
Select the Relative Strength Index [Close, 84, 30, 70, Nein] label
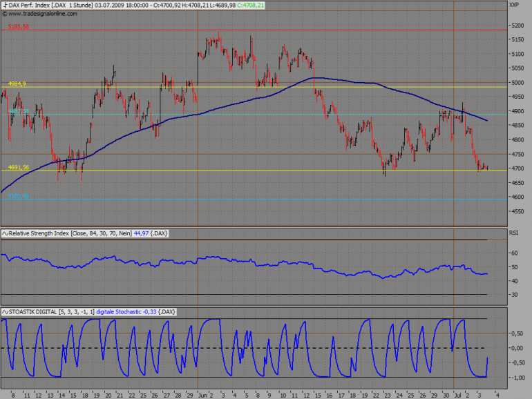[70, 233]
